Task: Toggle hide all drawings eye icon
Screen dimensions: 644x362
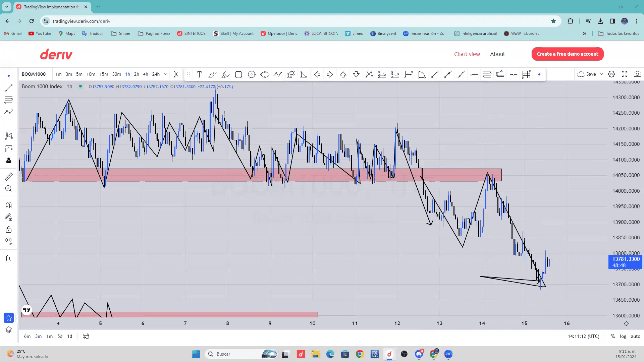Action: [x=9, y=241]
